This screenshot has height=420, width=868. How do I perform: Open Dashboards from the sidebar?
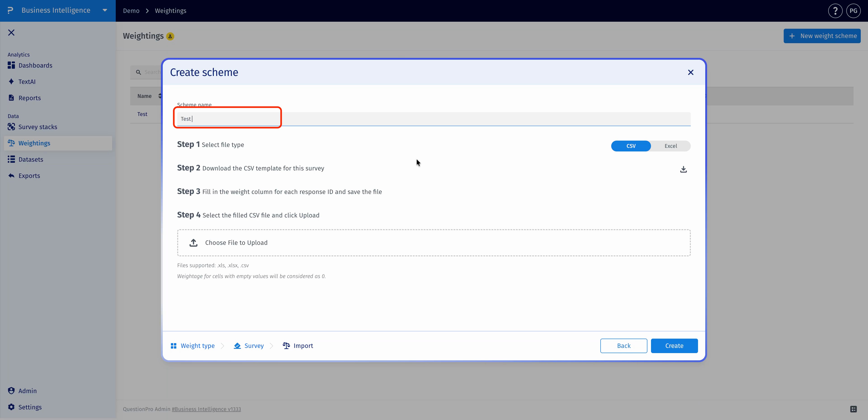coord(35,65)
